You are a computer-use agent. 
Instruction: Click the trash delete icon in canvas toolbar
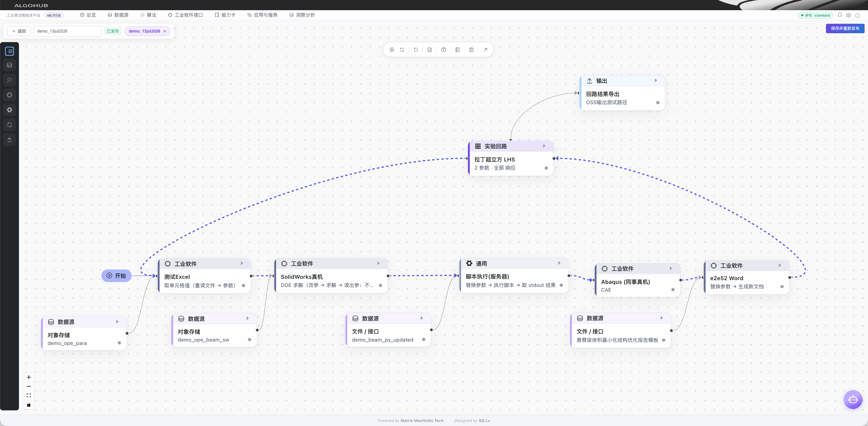coord(471,50)
